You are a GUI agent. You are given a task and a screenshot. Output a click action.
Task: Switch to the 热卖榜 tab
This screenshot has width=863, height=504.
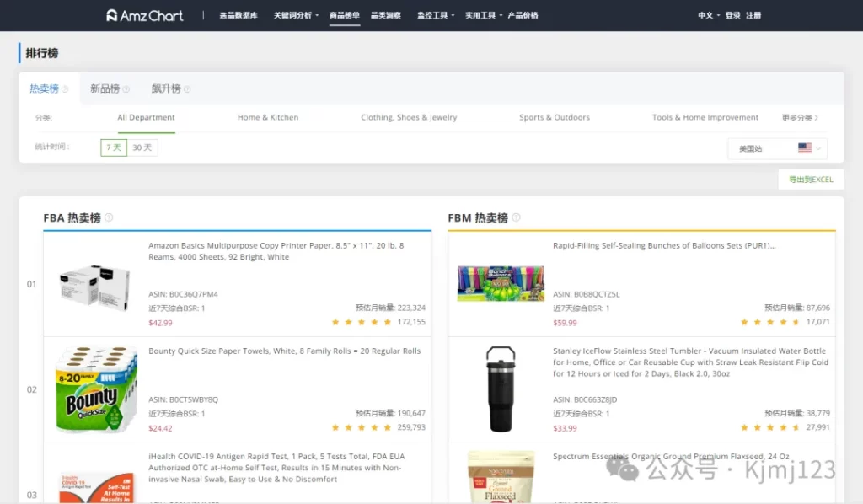point(44,88)
